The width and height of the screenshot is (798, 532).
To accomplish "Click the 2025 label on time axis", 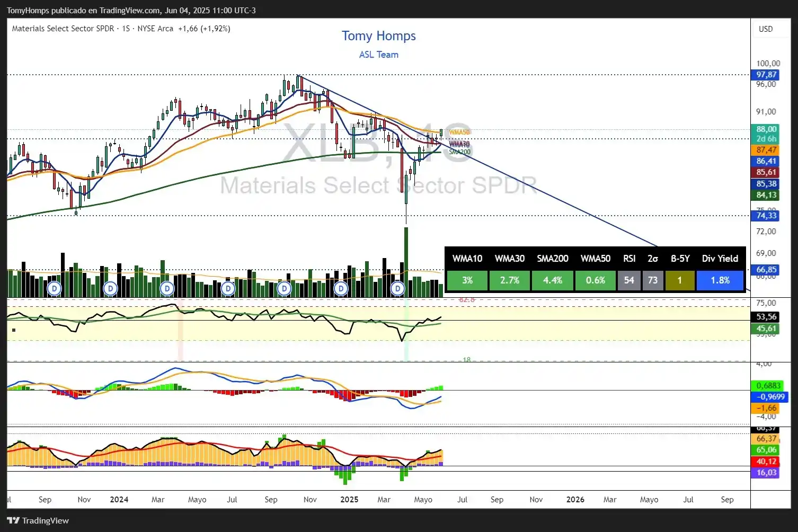I will pyautogui.click(x=349, y=500).
